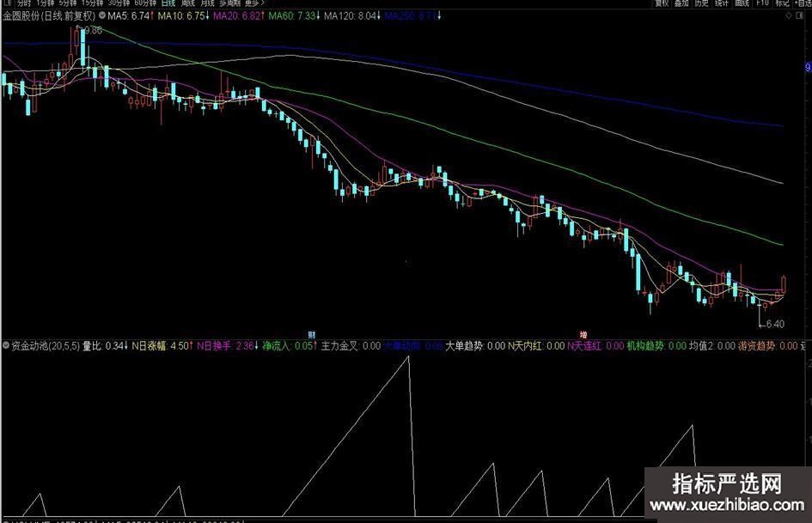Screen dimensions: 812x523
Task: Click the 游资趋势: 0.00 value
Action: coord(768,346)
